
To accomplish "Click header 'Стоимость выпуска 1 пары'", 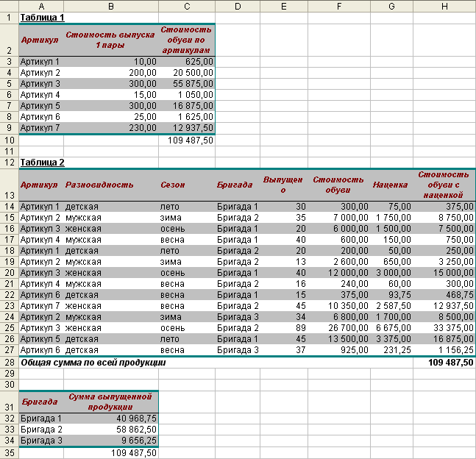I will coord(110,40).
